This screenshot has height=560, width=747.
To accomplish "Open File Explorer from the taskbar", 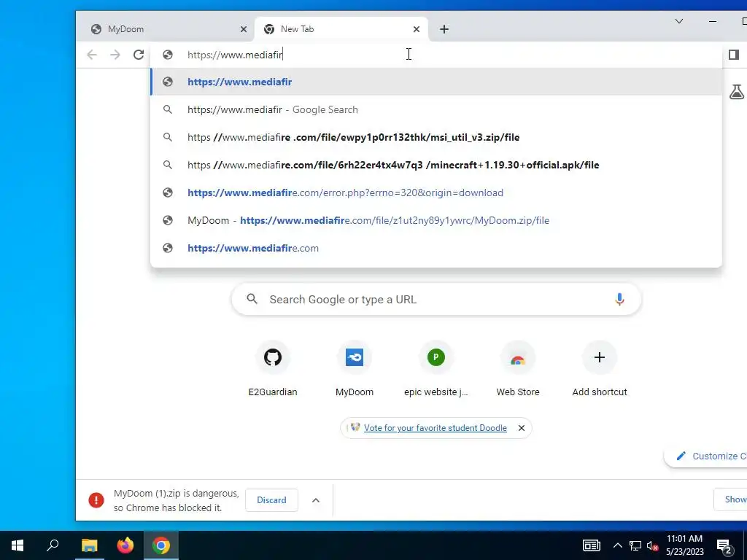I will click(89, 545).
